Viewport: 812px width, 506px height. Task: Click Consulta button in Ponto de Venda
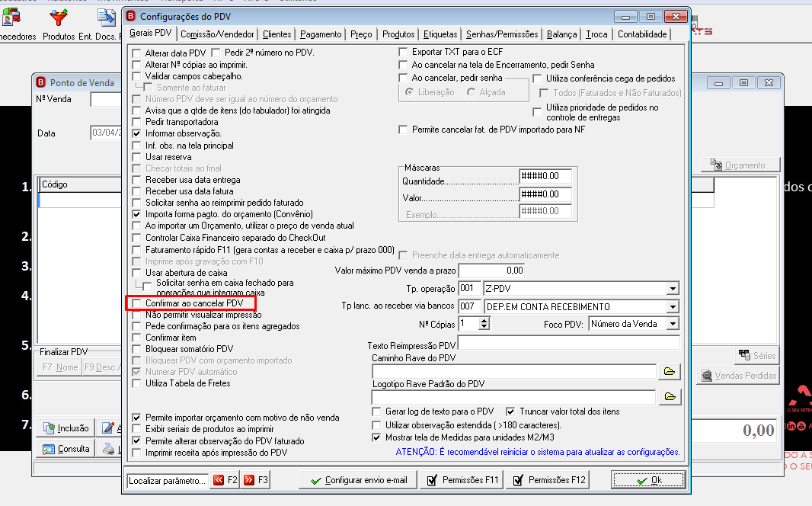tap(66, 449)
